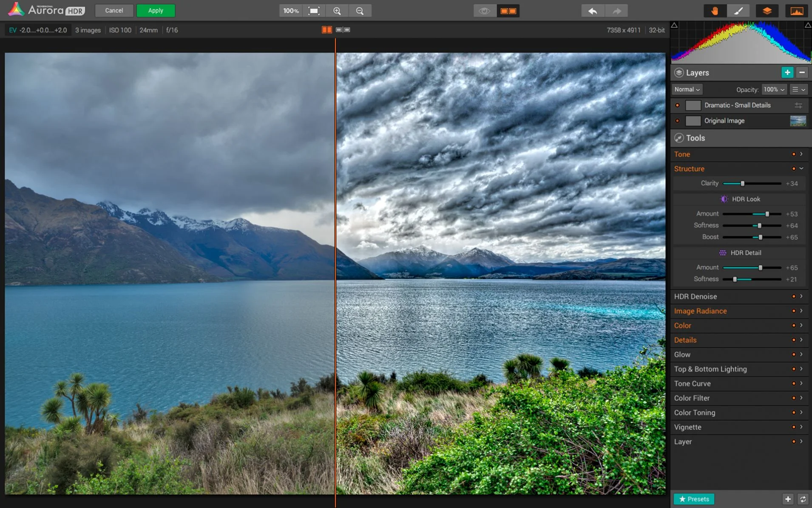Add a new layer with plus button

tap(787, 72)
